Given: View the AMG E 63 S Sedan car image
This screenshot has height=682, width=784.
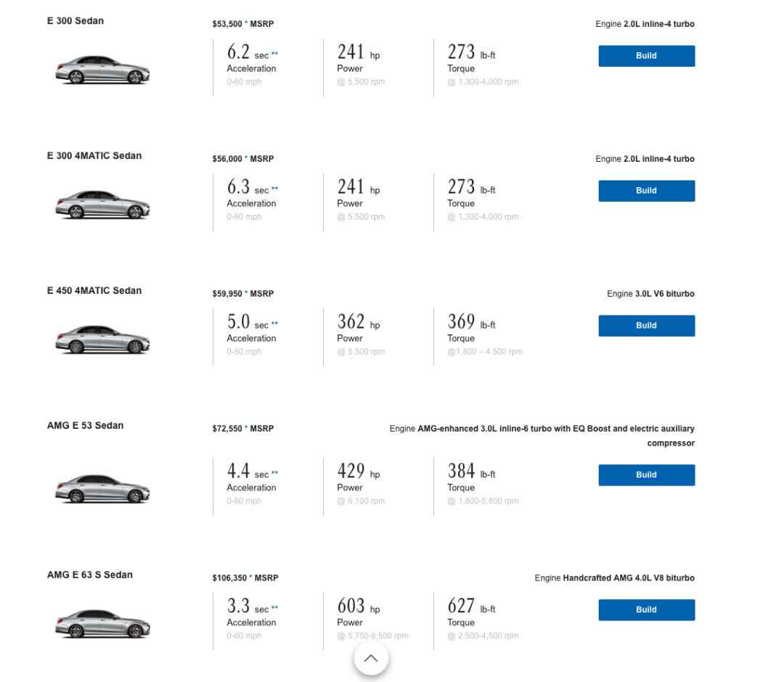Looking at the screenshot, I should point(102,623).
